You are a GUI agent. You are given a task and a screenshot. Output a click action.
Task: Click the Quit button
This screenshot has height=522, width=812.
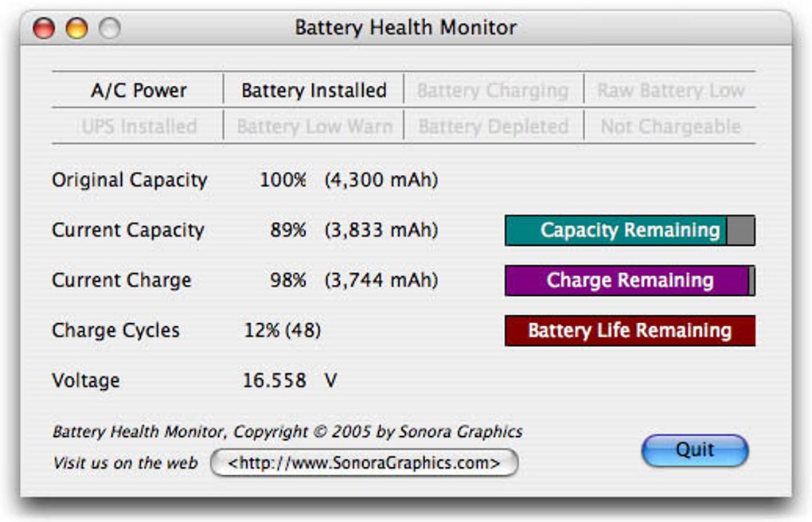click(x=694, y=450)
